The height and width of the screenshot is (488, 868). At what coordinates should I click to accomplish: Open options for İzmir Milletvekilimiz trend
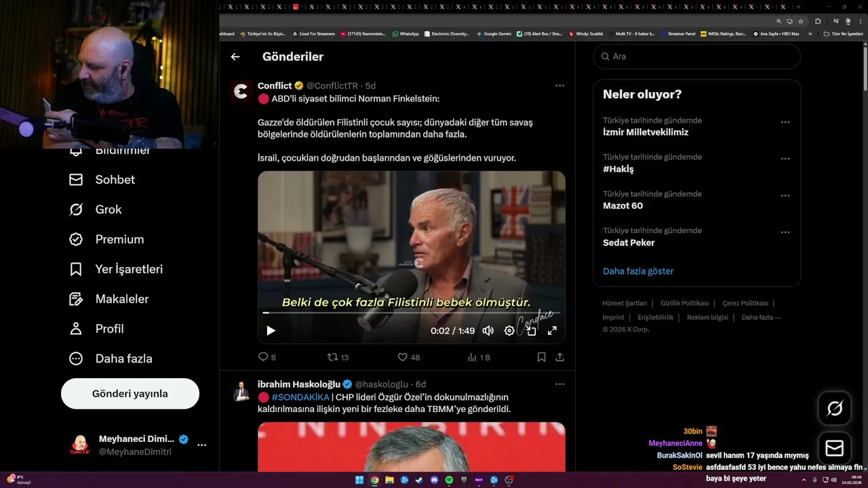785,123
